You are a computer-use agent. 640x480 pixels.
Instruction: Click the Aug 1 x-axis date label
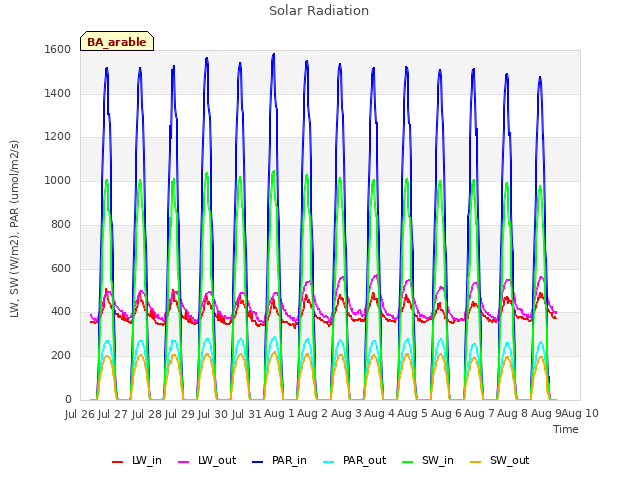pyautogui.click(x=279, y=413)
